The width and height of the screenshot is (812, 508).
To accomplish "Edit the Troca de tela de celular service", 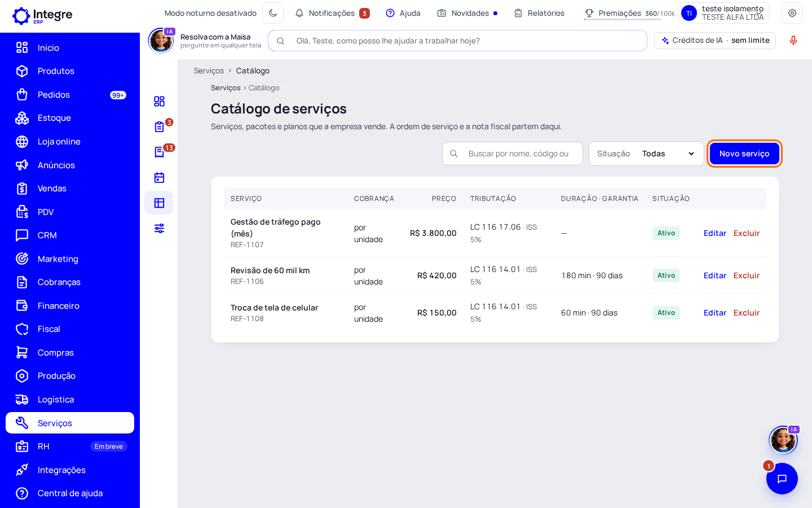I will coord(714,313).
